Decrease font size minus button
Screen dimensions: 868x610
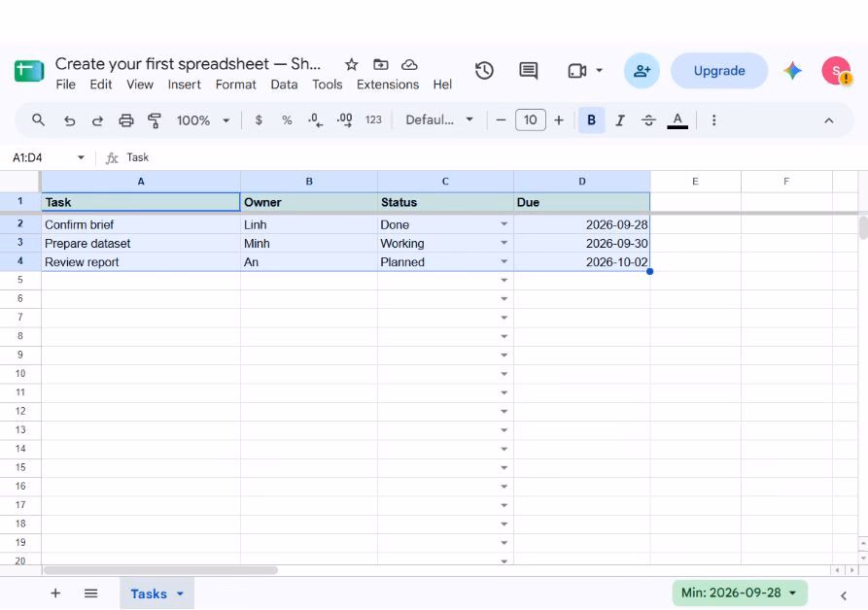[501, 120]
